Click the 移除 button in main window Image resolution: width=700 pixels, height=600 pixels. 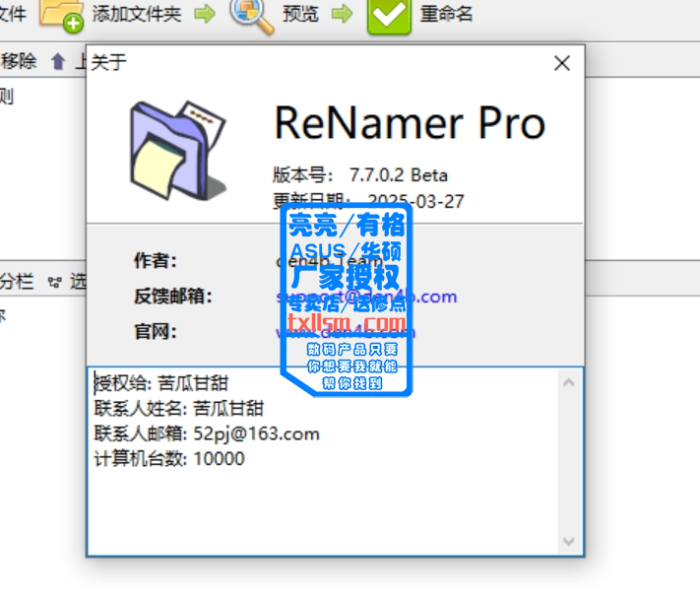(x=19, y=61)
